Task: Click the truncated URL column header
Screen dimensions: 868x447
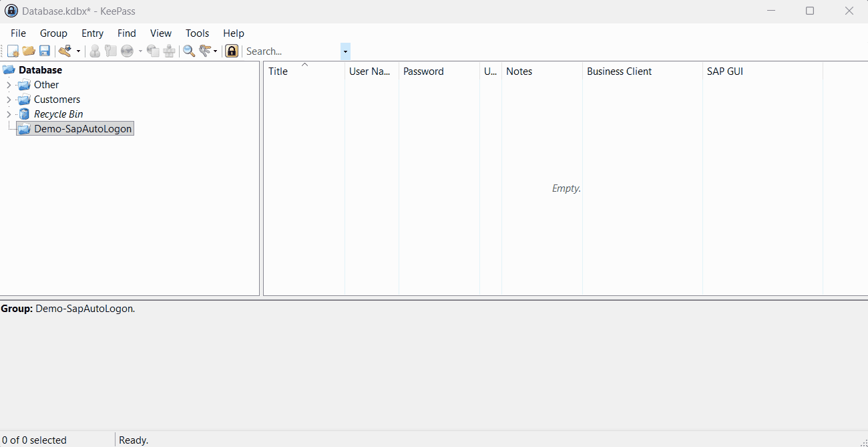Action: [x=491, y=71]
